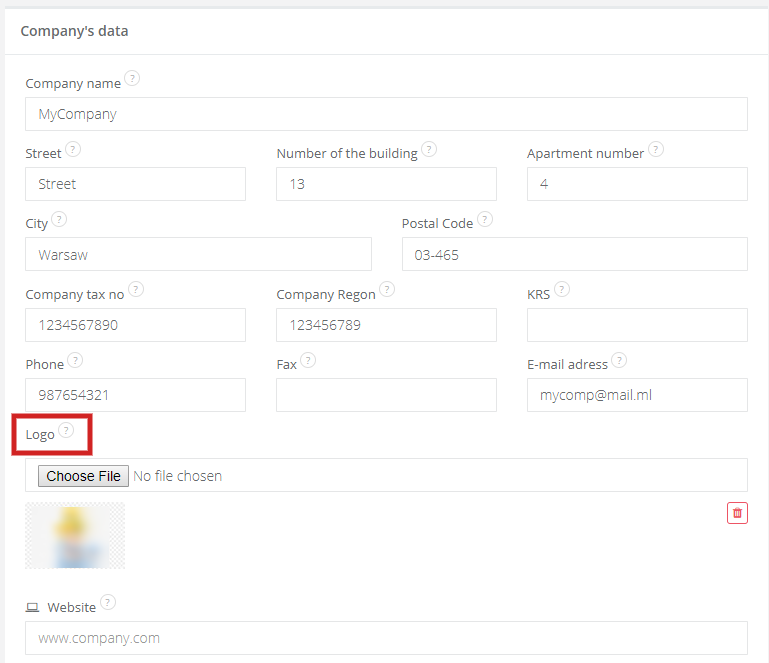Image resolution: width=769 pixels, height=663 pixels.
Task: Click the KRS help question mark
Action: coord(562,289)
